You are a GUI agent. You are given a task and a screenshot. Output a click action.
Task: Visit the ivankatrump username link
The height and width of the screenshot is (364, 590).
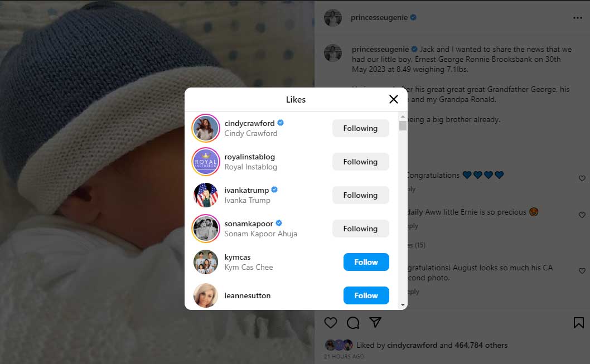pyautogui.click(x=246, y=190)
